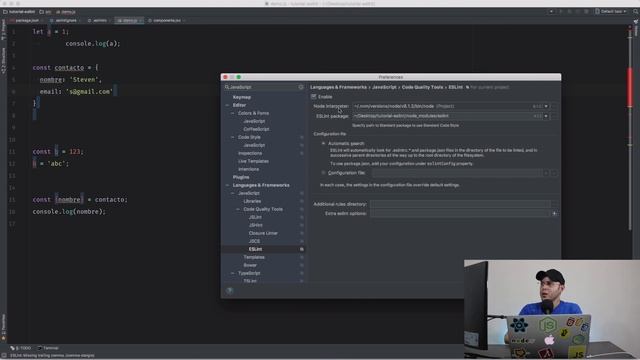Select Libraries in Preferences tree
Image resolution: width=640 pixels, height=360 pixels.
pos(252,201)
